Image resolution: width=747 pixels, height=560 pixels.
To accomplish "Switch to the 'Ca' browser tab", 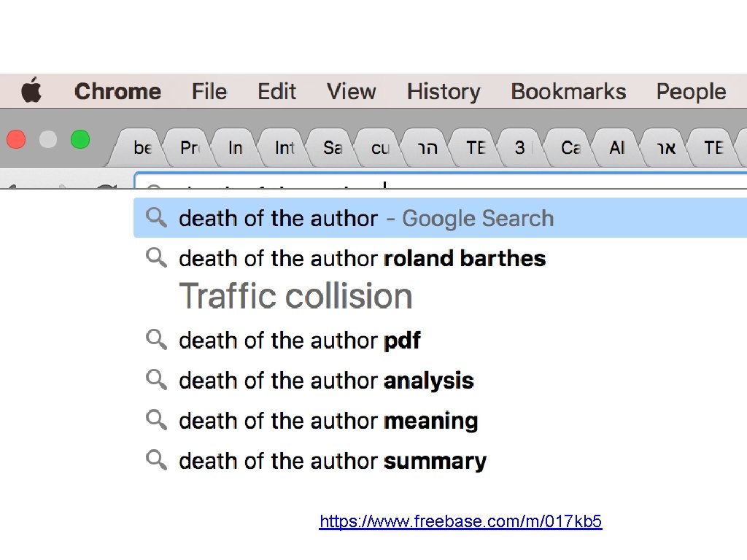I will [x=570, y=148].
